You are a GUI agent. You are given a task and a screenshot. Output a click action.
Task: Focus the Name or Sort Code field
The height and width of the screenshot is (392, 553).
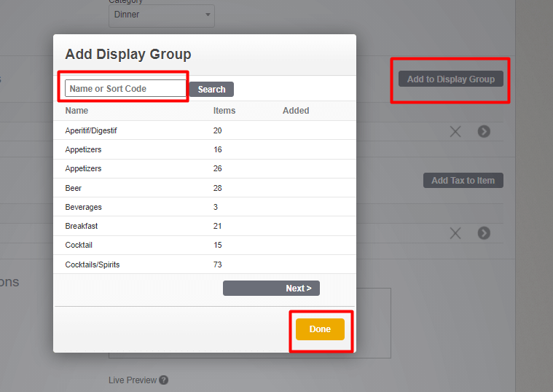pyautogui.click(x=125, y=89)
